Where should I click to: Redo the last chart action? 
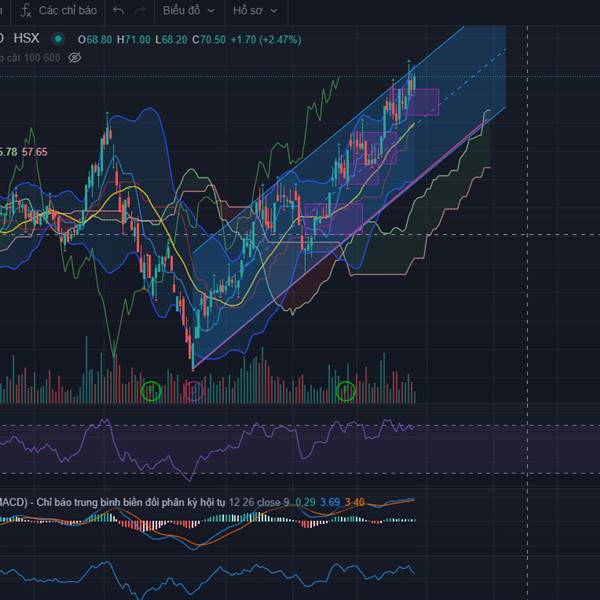[x=140, y=10]
